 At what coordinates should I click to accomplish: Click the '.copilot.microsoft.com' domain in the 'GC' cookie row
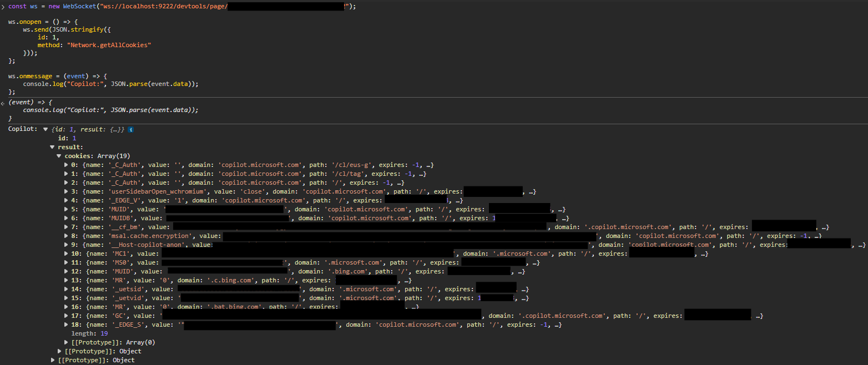563,316
